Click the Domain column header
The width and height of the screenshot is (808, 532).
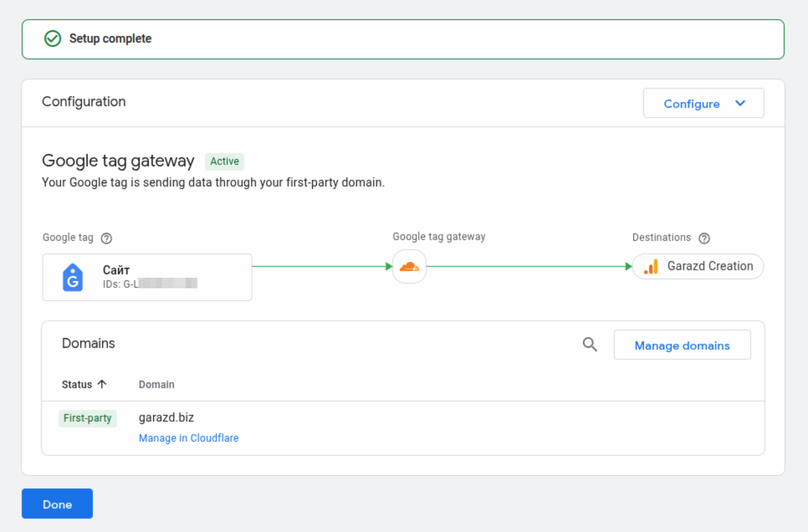[x=156, y=384]
